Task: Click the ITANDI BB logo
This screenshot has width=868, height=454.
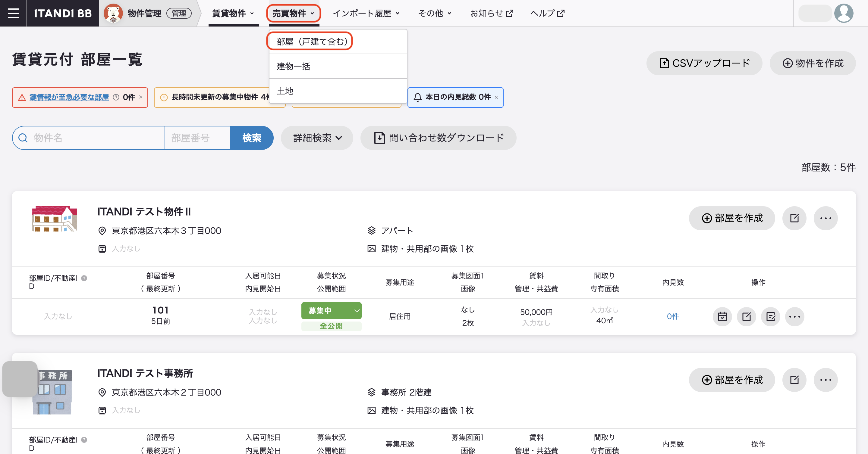Action: point(63,13)
